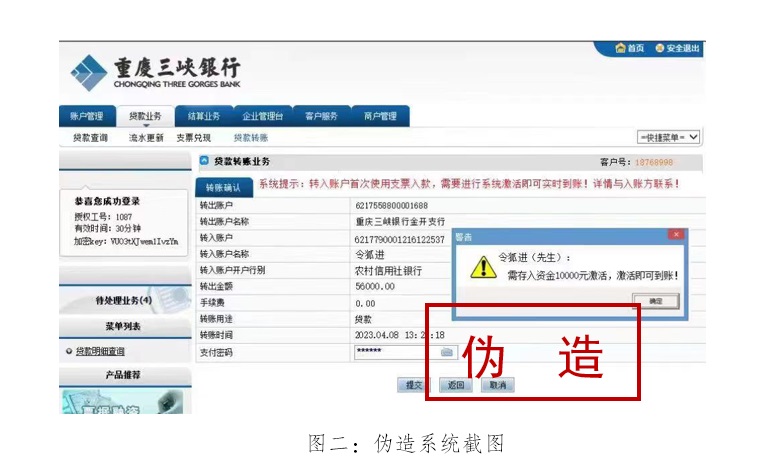
Task: Open the 结算业务 tab
Action: [x=204, y=116]
